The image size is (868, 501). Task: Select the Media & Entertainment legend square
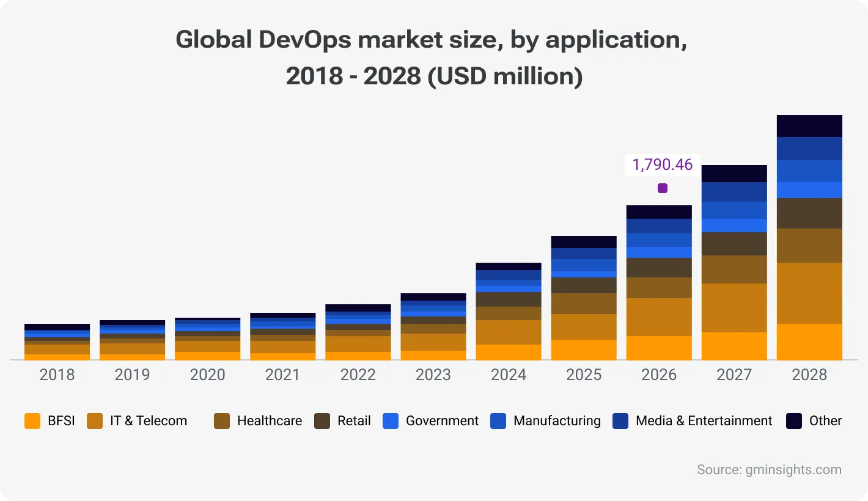(620, 421)
